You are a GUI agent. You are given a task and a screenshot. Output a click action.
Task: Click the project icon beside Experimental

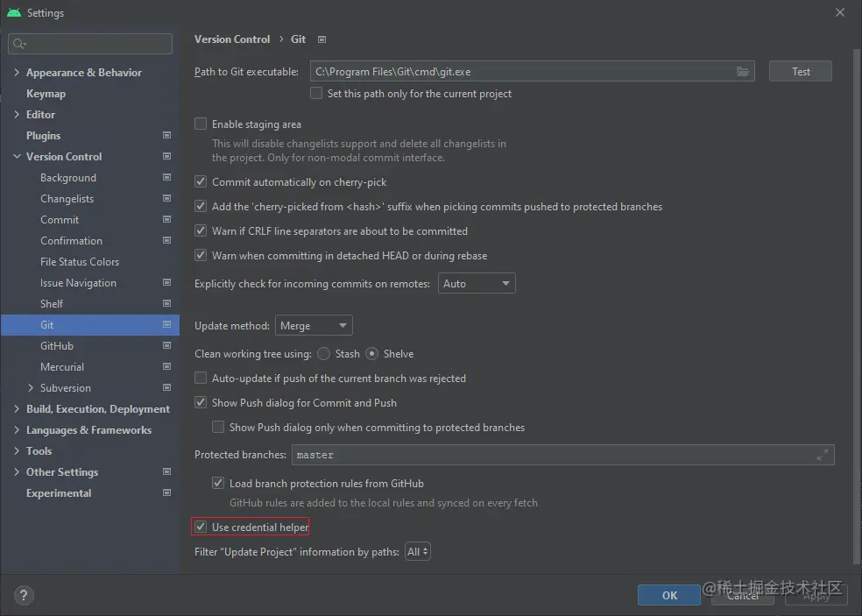point(166,492)
